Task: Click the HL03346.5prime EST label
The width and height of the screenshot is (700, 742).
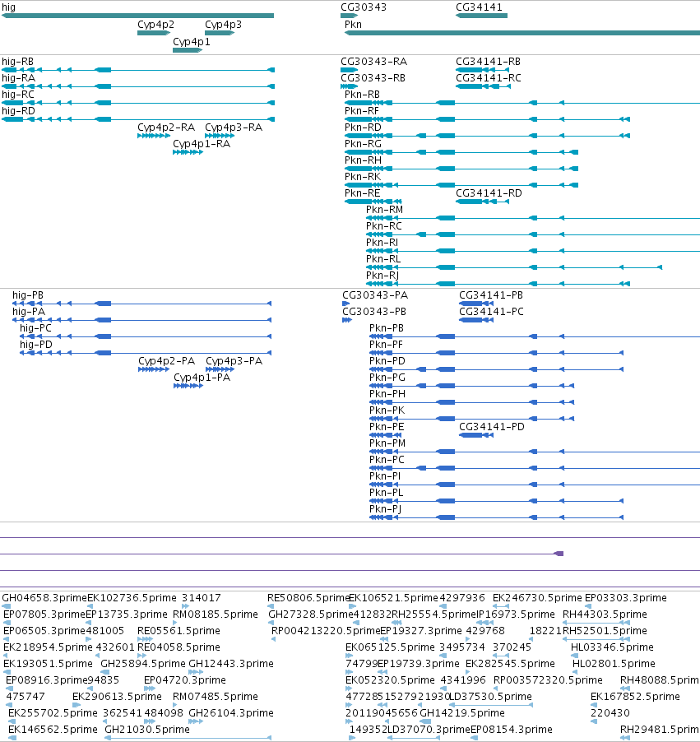Action: (613, 647)
